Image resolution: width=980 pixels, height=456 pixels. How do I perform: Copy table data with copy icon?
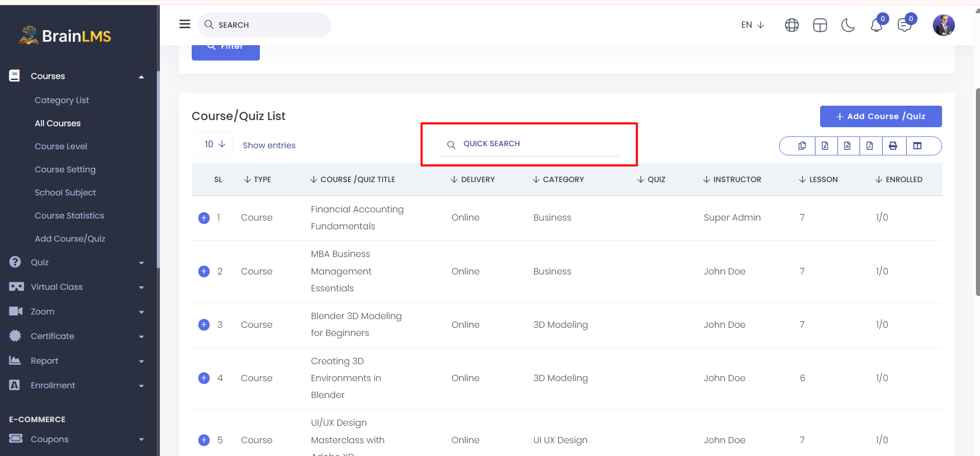tap(802, 146)
